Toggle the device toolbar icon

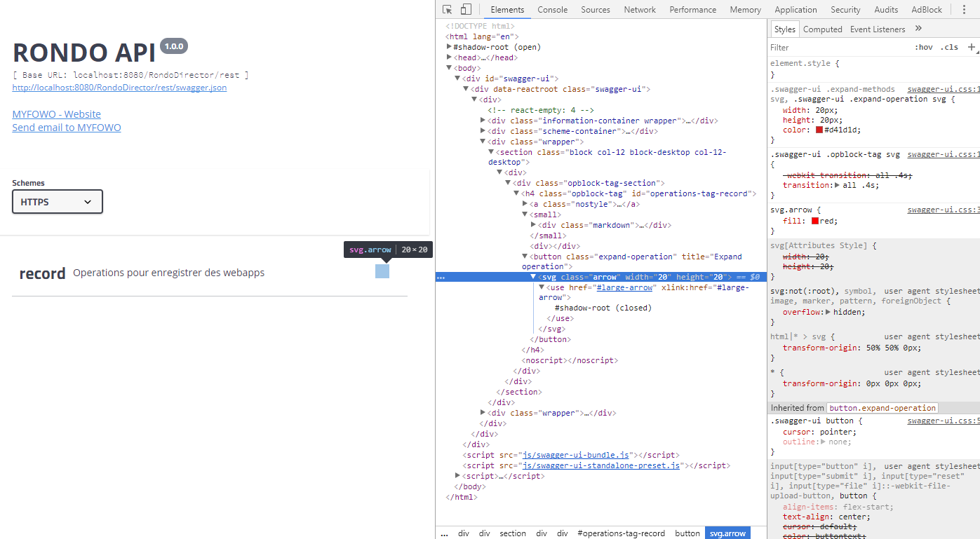click(x=465, y=9)
